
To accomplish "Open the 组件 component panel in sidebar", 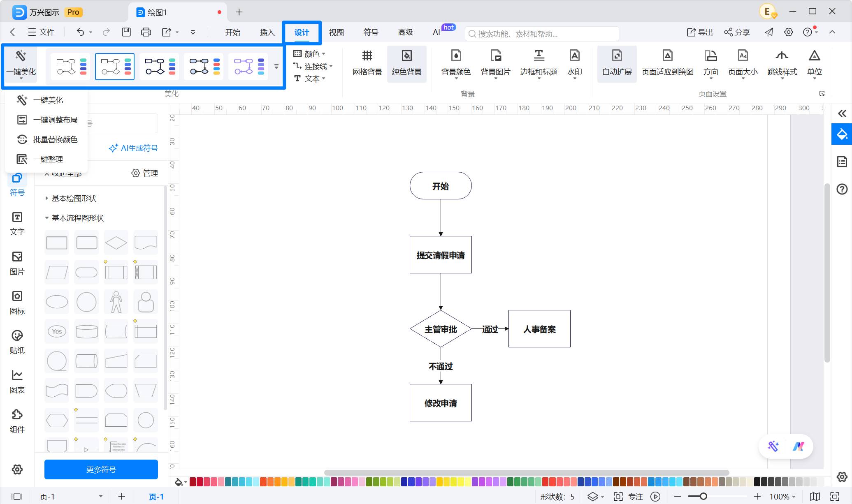I will (x=17, y=421).
